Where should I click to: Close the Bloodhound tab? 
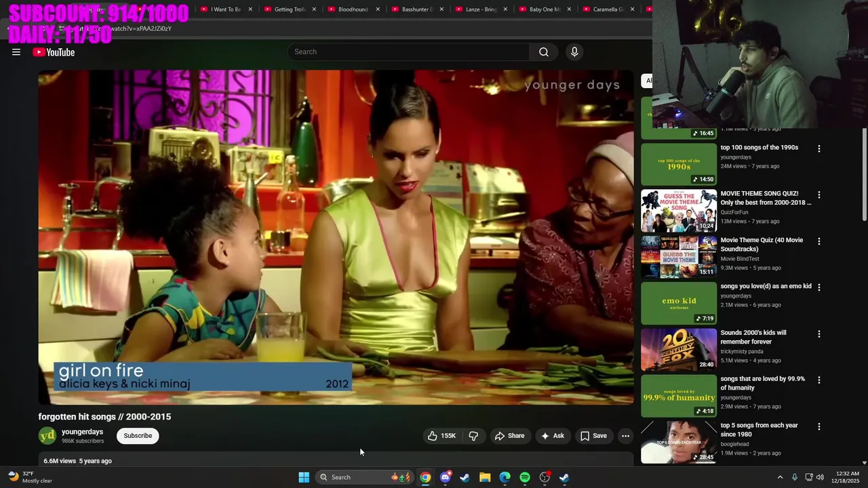(378, 9)
